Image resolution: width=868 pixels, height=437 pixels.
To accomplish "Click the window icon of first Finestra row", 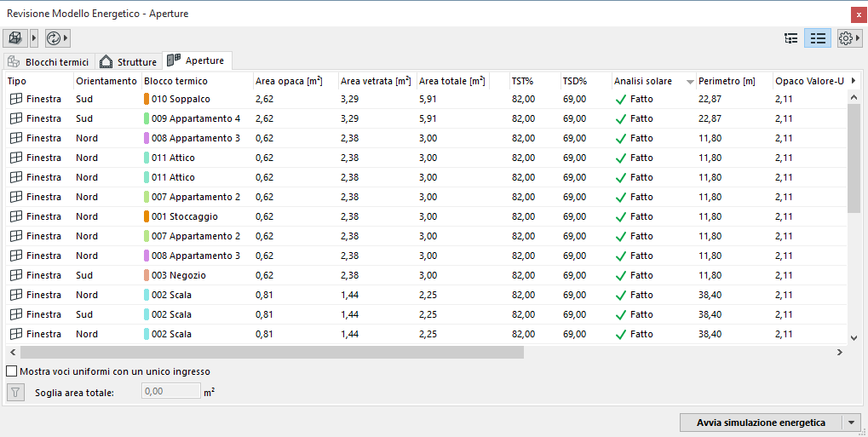I will (x=15, y=99).
